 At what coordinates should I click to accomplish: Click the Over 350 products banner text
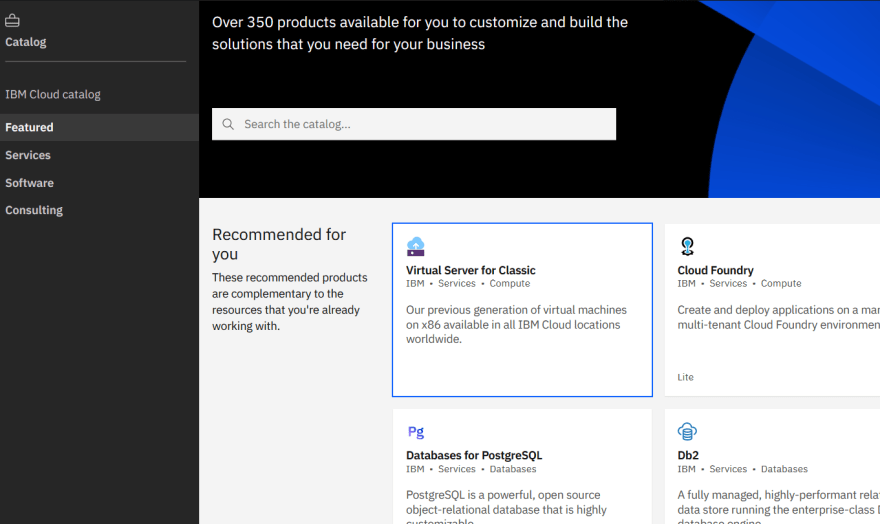click(x=420, y=33)
